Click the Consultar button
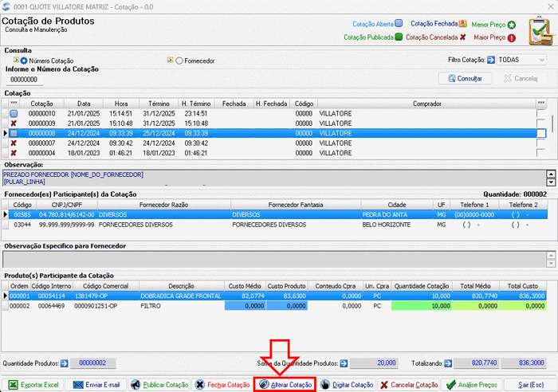The width and height of the screenshot is (558, 392). [465, 78]
